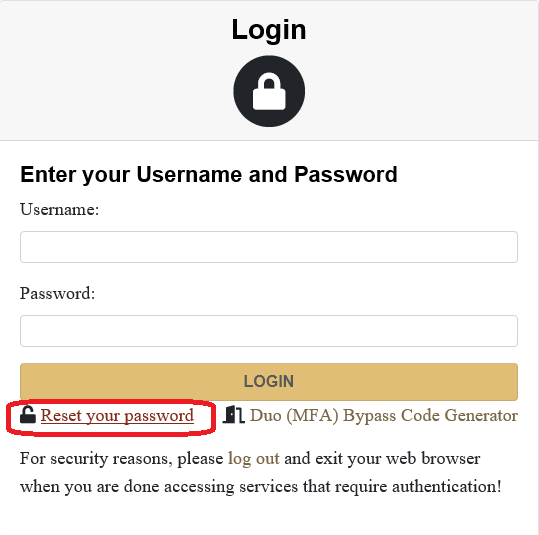This screenshot has height=535, width=539.
Task: Click the Login heading at the top
Action: tap(269, 30)
